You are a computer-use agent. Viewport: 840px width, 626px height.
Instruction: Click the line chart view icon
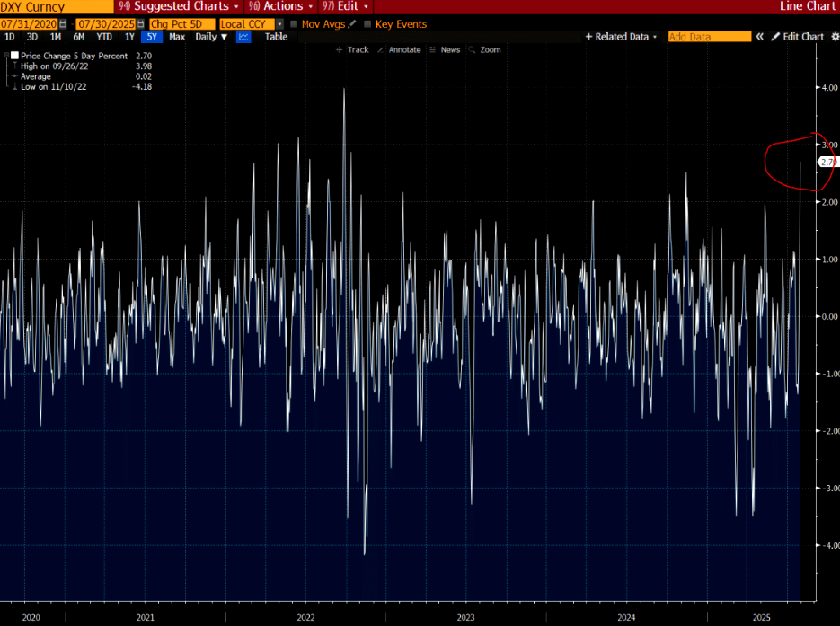coord(243,37)
